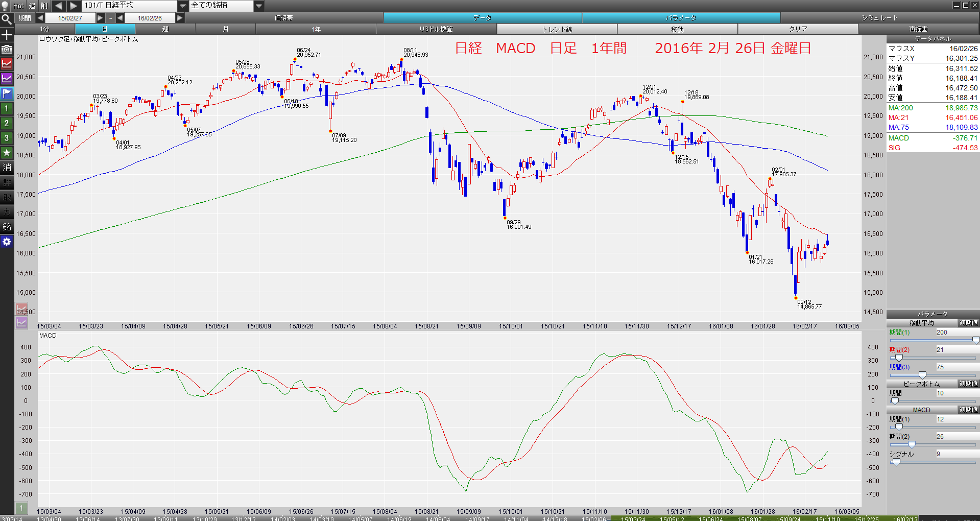Image resolution: width=980 pixels, height=521 pixels.
Task: Click the クリア clear button
Action: click(798, 29)
